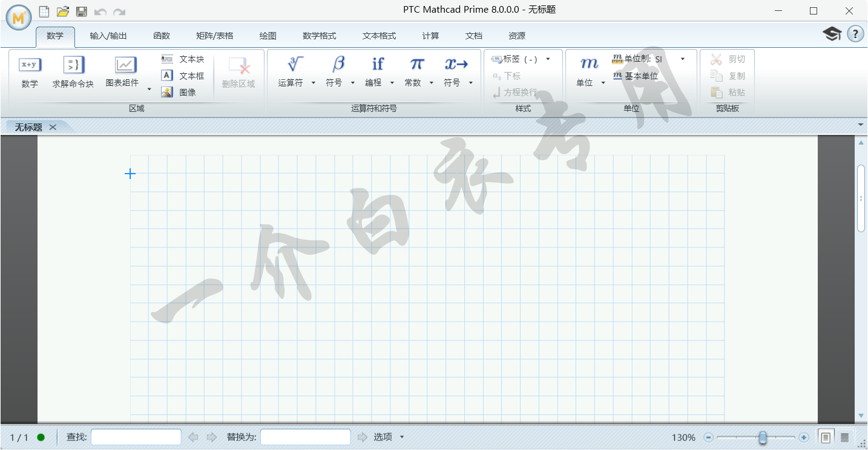Click the zoom slider handle

[763, 437]
